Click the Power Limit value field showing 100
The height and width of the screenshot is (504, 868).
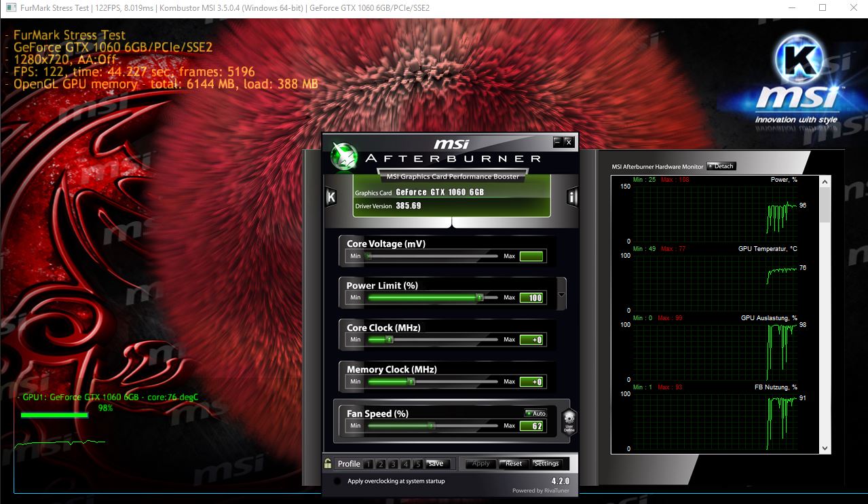tap(531, 298)
